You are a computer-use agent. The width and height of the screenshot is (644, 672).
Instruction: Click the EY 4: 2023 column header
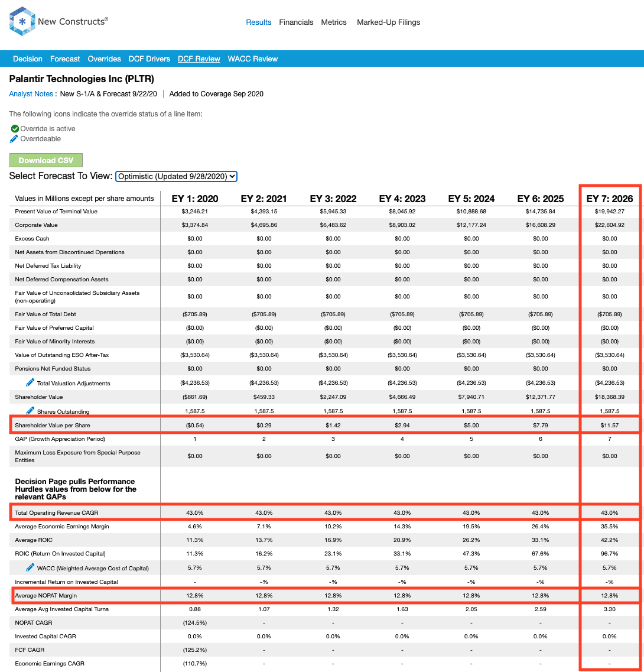(x=402, y=199)
